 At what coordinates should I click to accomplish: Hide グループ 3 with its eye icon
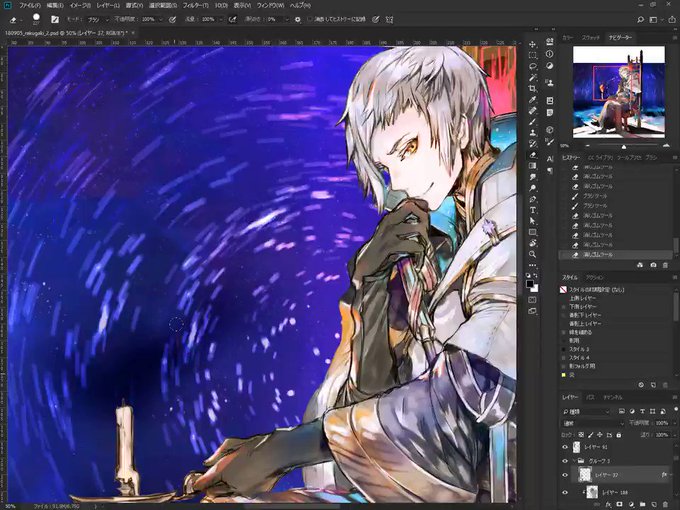pos(565,461)
